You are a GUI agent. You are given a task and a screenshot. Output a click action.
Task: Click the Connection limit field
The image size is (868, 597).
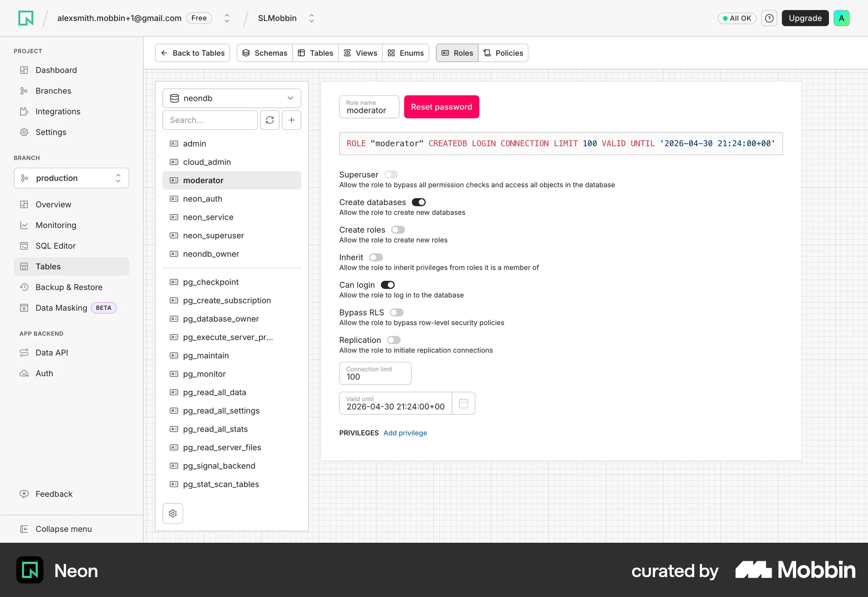tap(375, 373)
